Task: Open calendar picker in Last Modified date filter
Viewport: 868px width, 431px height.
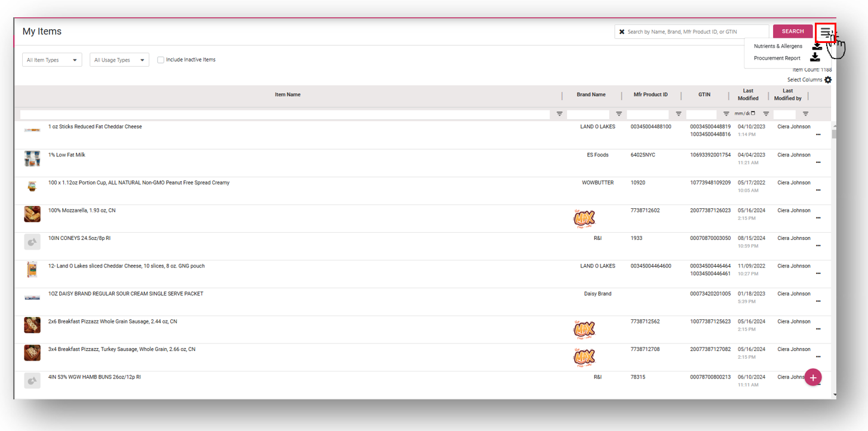Action: 753,113
